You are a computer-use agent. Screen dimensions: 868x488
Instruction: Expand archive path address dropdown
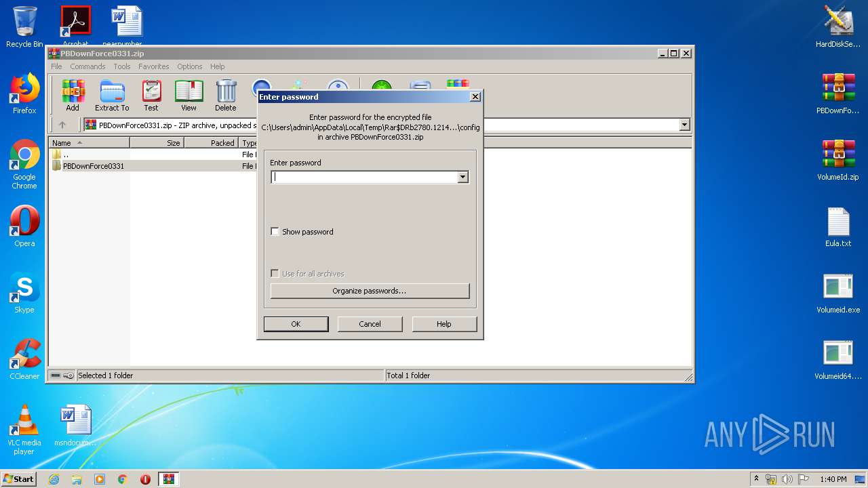(684, 125)
